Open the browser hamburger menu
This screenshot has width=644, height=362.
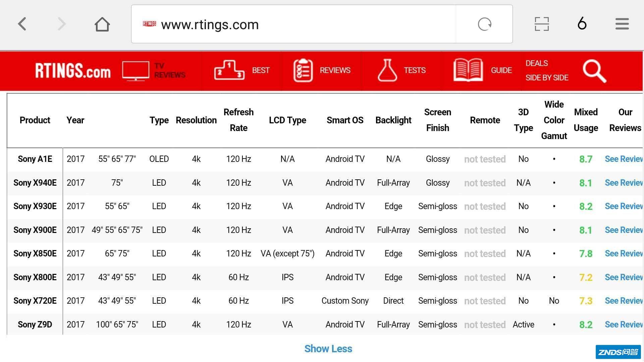622,24
